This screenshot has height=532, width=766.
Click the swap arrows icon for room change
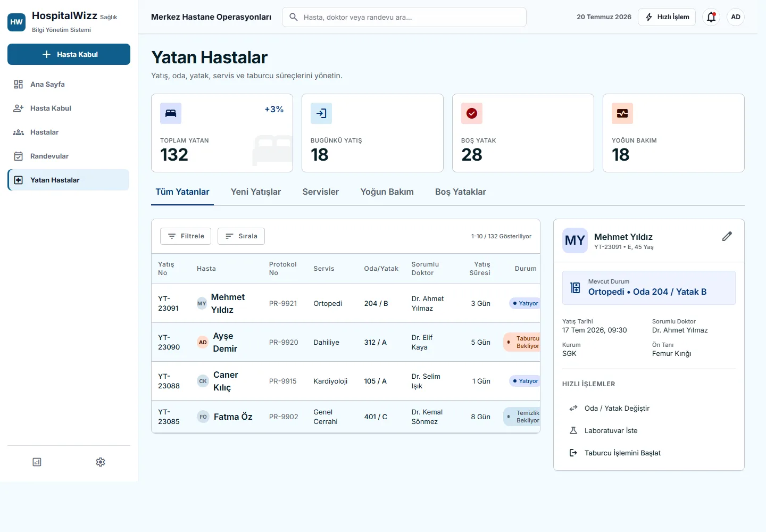click(x=573, y=408)
